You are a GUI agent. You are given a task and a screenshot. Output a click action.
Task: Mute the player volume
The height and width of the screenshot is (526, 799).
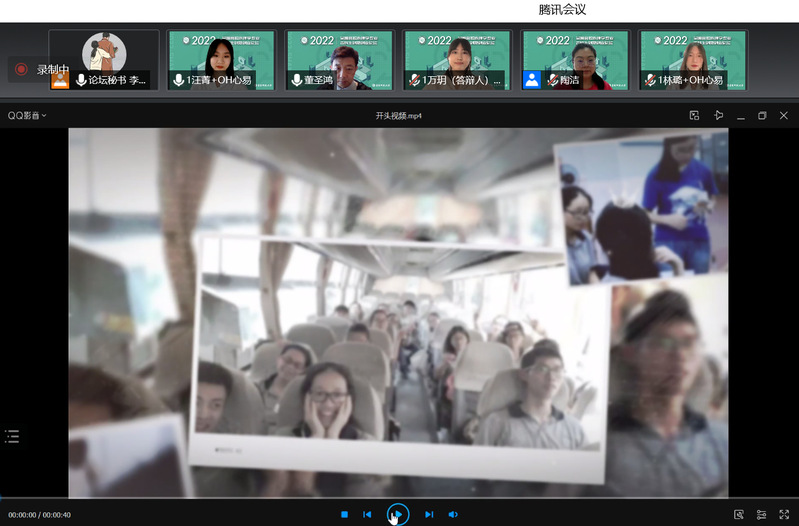click(453, 514)
